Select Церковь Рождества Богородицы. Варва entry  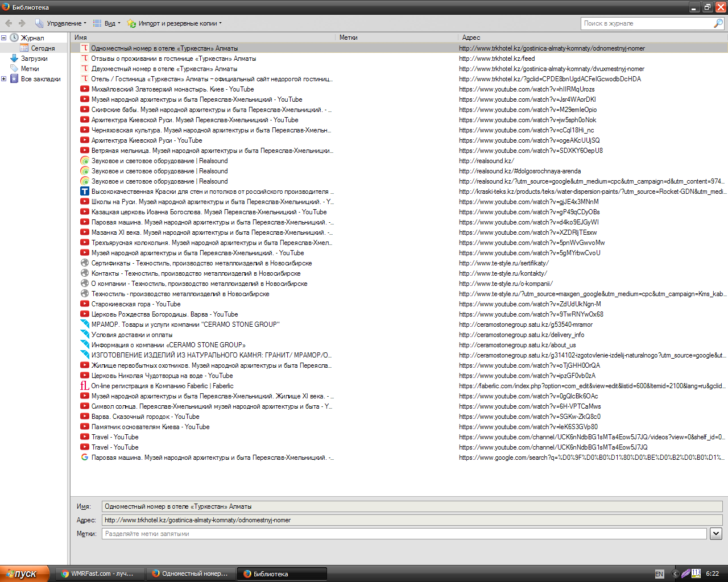pyautogui.click(x=399, y=314)
